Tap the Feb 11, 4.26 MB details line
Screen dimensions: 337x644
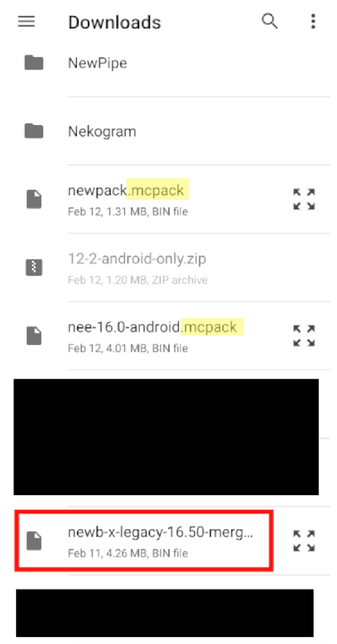(x=127, y=553)
